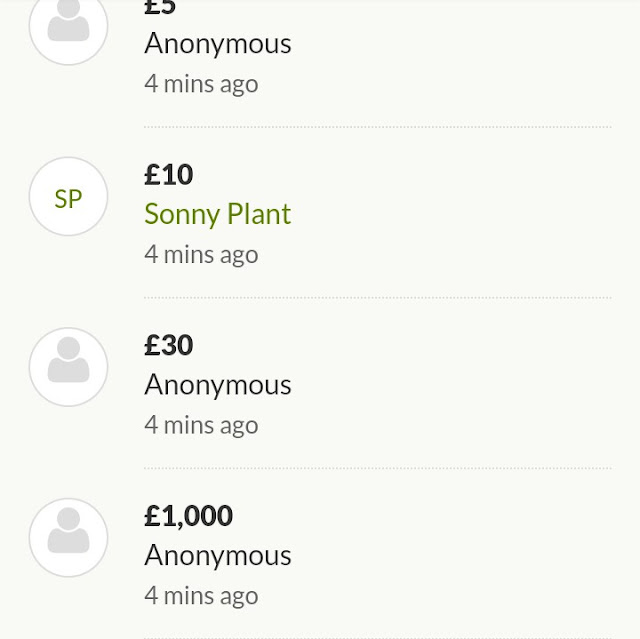Click the £5 donation amount at top
The height and width of the screenshot is (639, 640).
160,8
